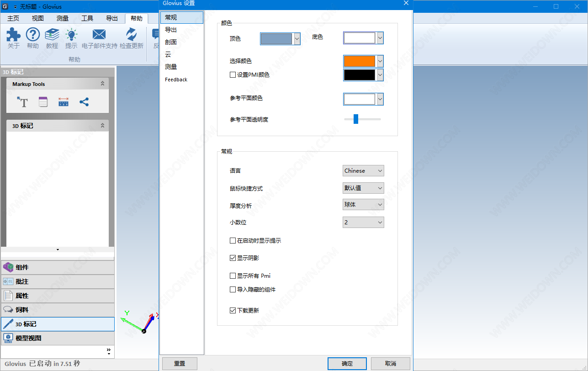Click the About (关于) puzzle icon
This screenshot has width=588, height=371.
[x=14, y=35]
